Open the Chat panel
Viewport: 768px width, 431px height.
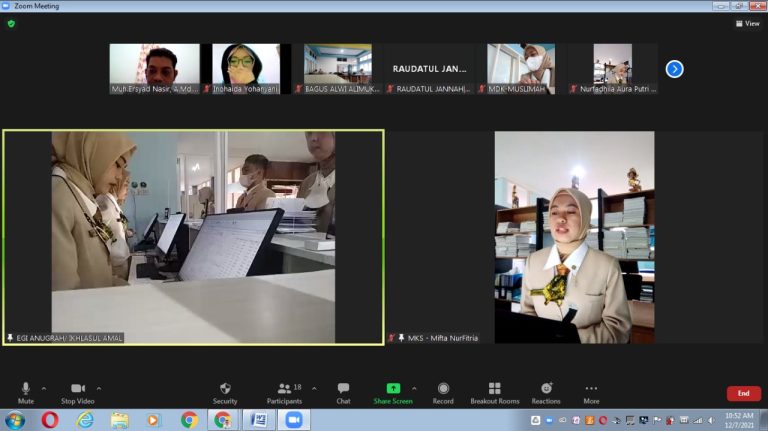point(343,393)
